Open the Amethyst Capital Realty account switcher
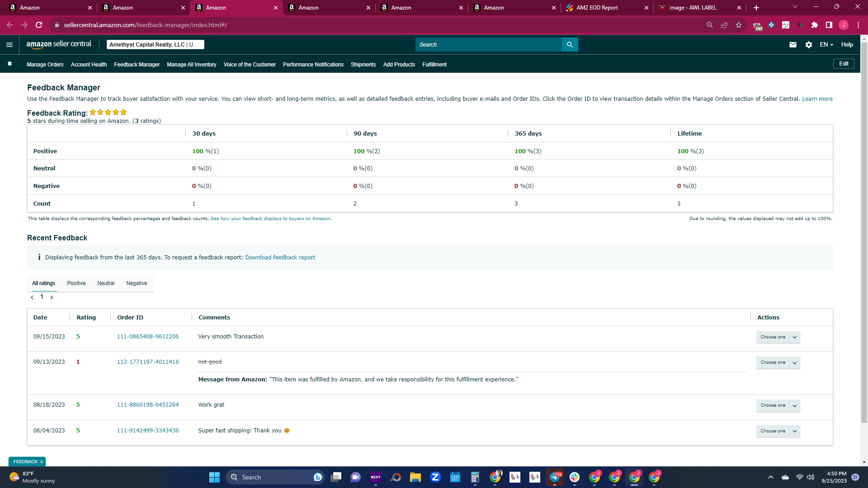 155,45
